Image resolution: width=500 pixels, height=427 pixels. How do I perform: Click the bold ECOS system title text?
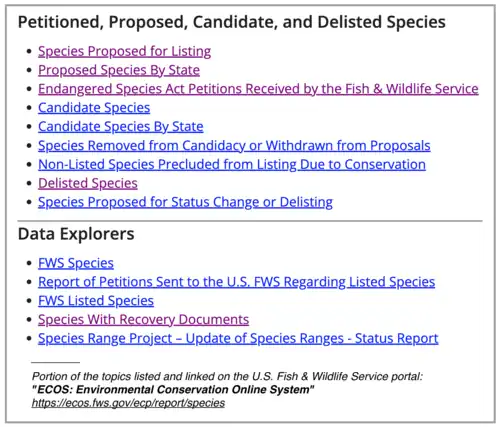173,390
